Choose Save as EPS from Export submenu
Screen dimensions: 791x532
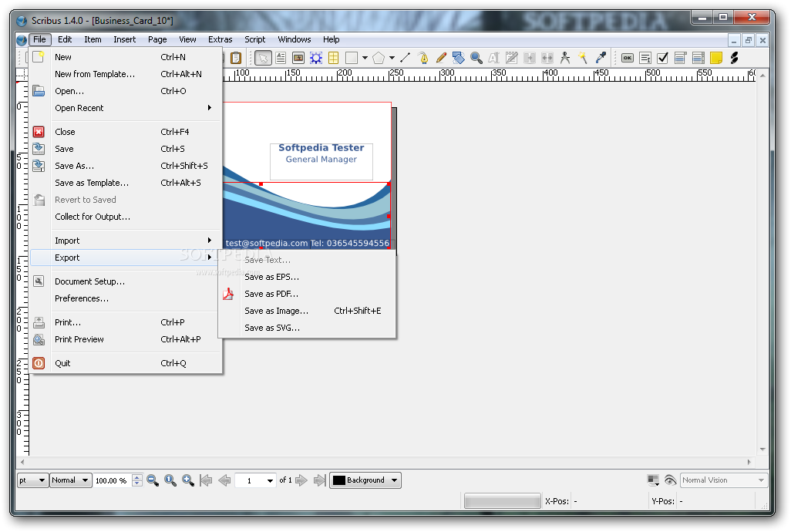[307, 277]
